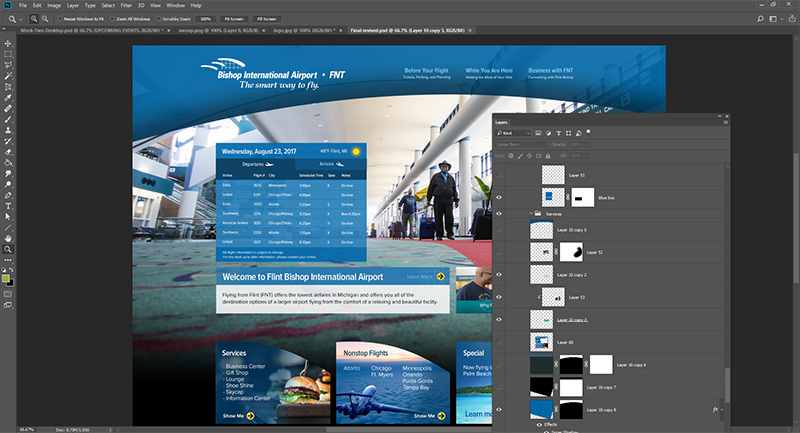
Task: Open the File menu
Action: tap(23, 6)
